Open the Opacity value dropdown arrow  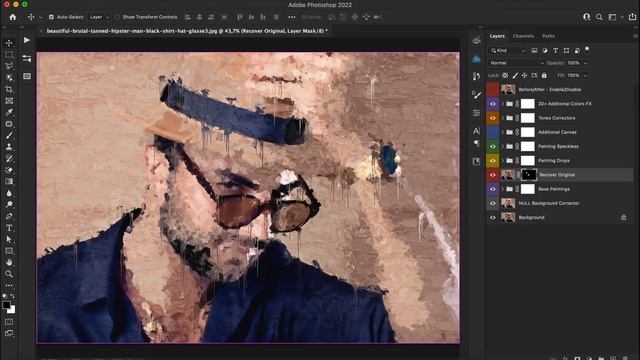(586, 63)
